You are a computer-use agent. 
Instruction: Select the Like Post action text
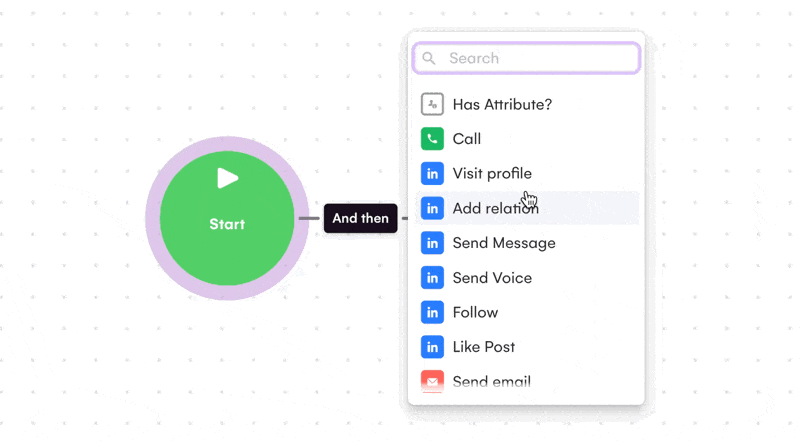click(484, 347)
